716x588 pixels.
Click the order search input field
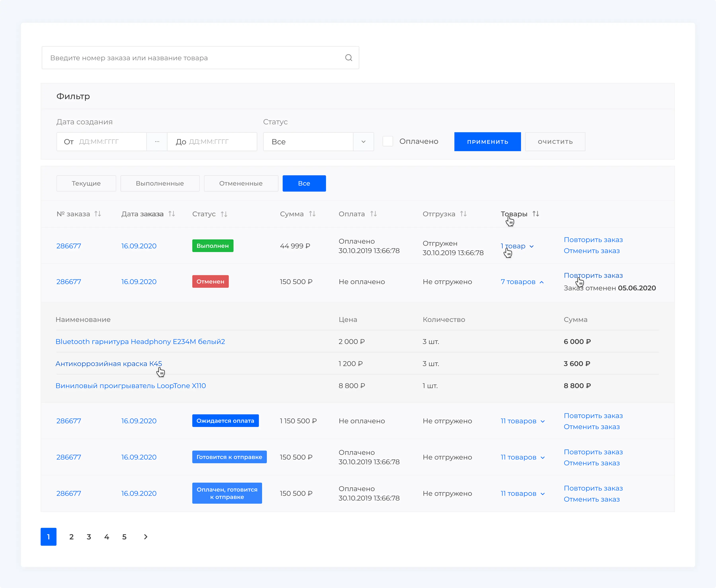193,58
